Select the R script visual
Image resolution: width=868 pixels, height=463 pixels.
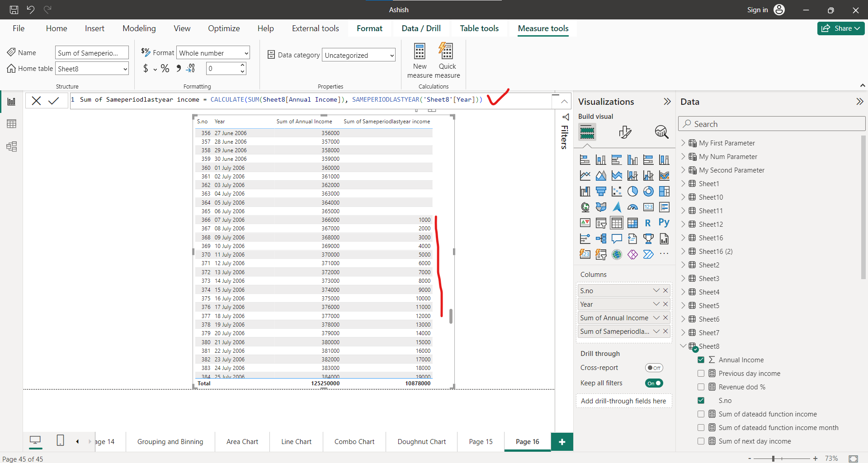[x=648, y=223]
